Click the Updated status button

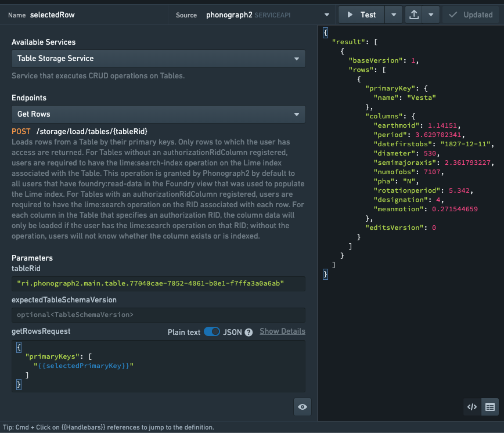tap(470, 15)
